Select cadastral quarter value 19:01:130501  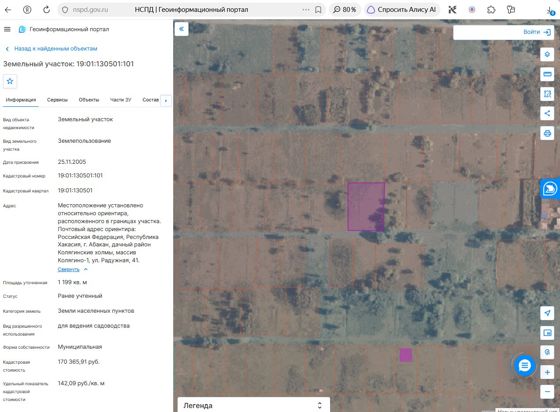(x=75, y=191)
